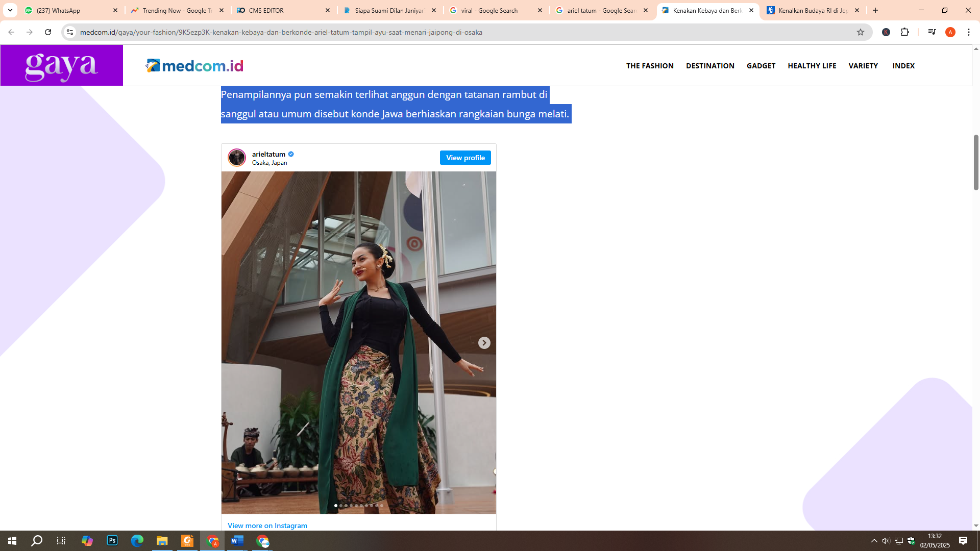980x551 pixels.
Task: Open INDEX menu item
Action: (x=903, y=66)
